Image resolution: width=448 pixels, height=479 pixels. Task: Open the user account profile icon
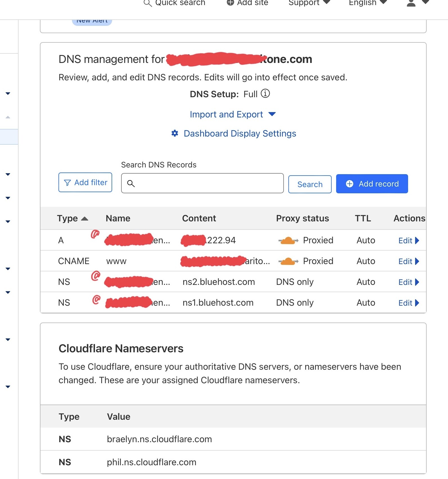tap(411, 3)
